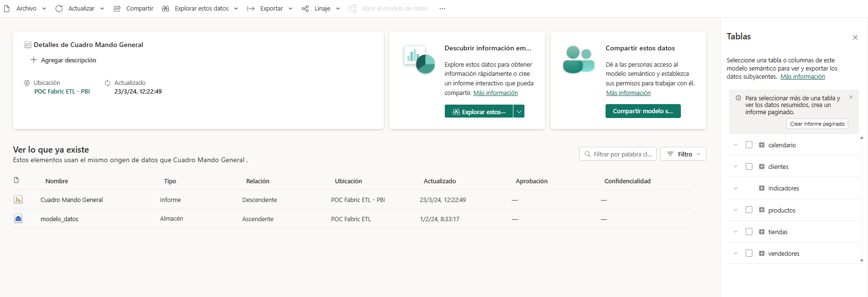Click the Cuadro Mando General report icon
Screen dimensions: 868x297
[18, 200]
